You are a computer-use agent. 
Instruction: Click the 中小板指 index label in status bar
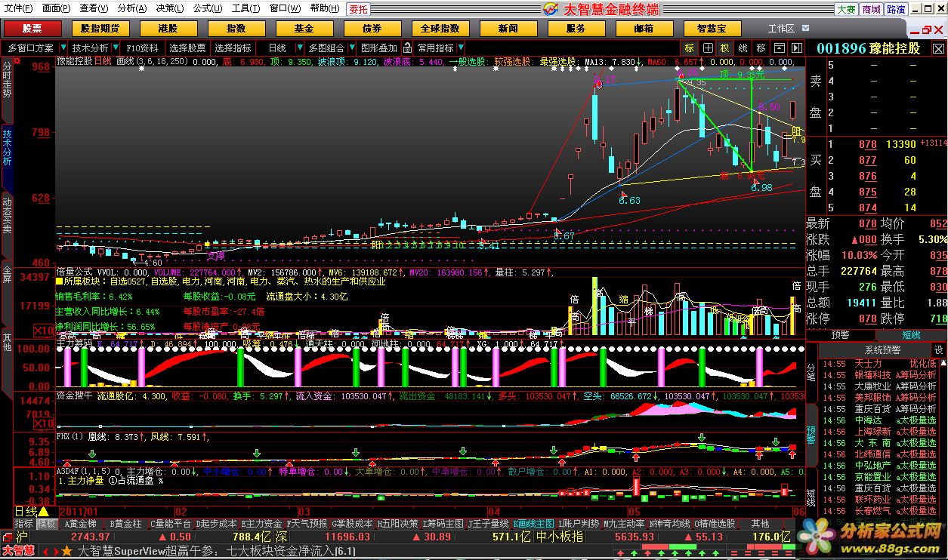click(560, 537)
